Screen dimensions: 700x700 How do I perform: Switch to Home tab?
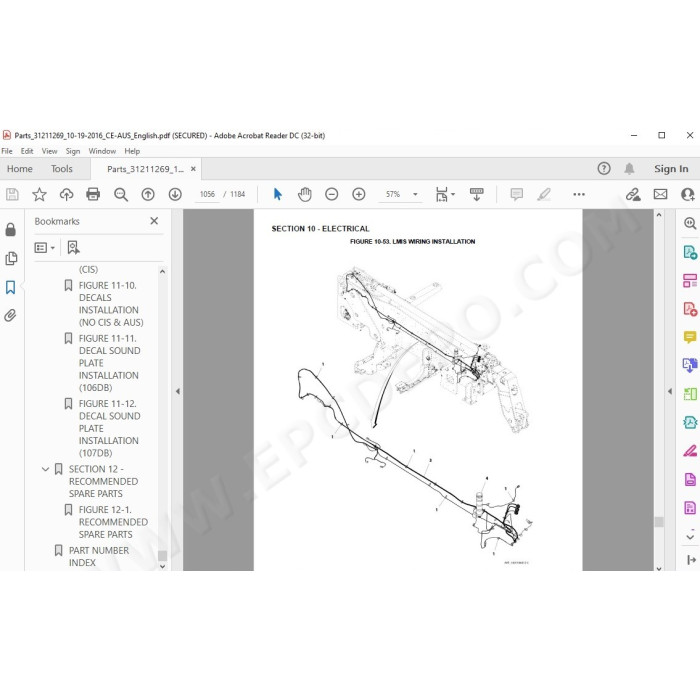[20, 169]
